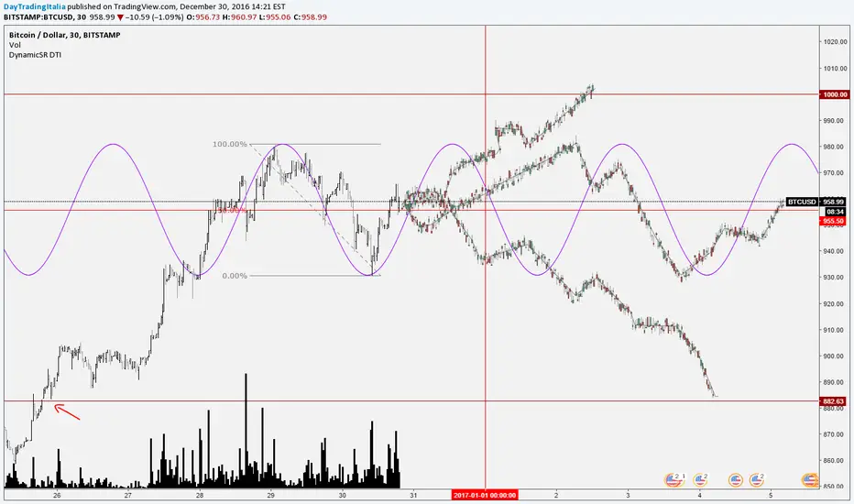Viewport: 854px width, 504px height.
Task: Open badge-less US event icon between dates 4 and 5
Action: click(x=735, y=480)
